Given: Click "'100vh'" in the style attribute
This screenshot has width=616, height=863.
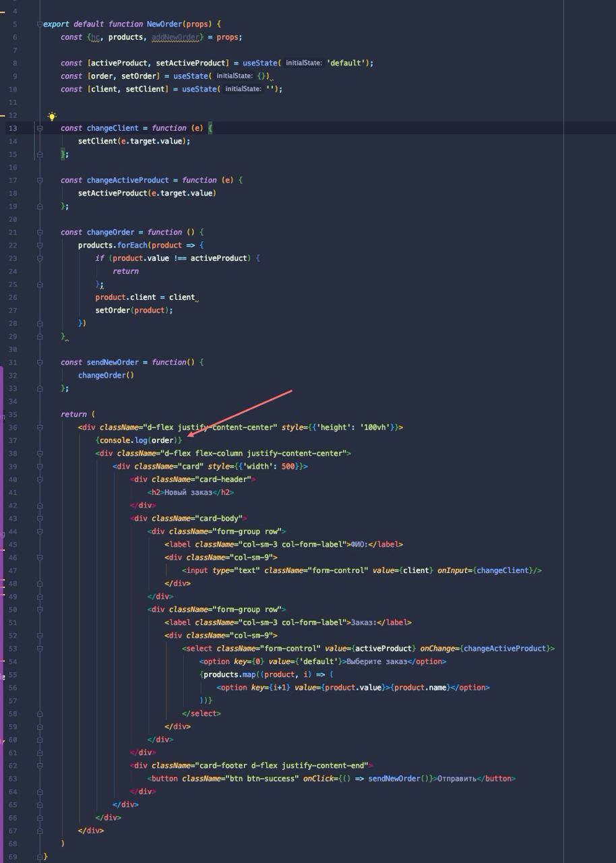Looking at the screenshot, I should 376,427.
